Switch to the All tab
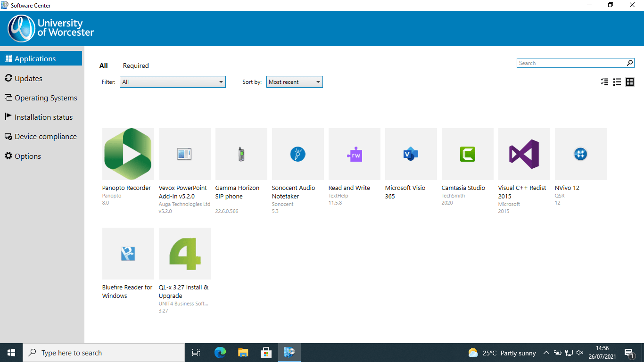Viewport: 644px width, 362px height. click(x=104, y=66)
